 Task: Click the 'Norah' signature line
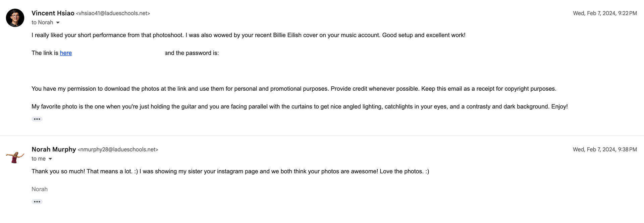coord(40,189)
